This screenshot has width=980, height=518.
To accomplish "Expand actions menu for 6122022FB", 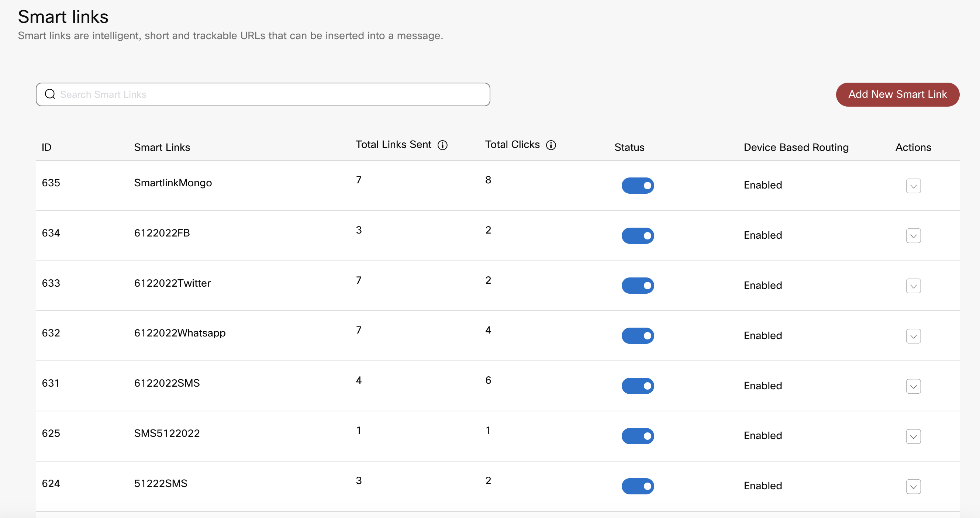I will coord(913,236).
